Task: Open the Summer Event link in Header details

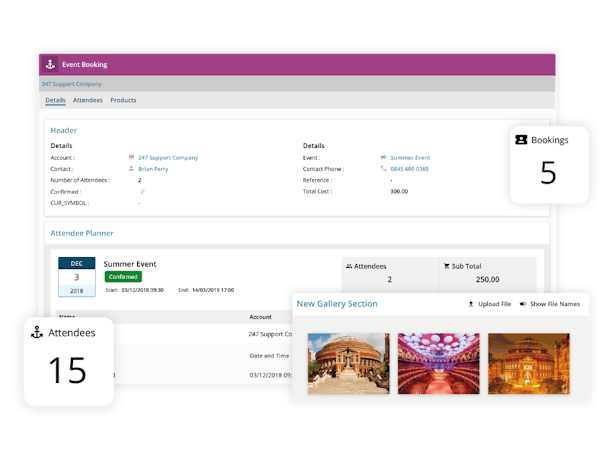Action: click(410, 158)
